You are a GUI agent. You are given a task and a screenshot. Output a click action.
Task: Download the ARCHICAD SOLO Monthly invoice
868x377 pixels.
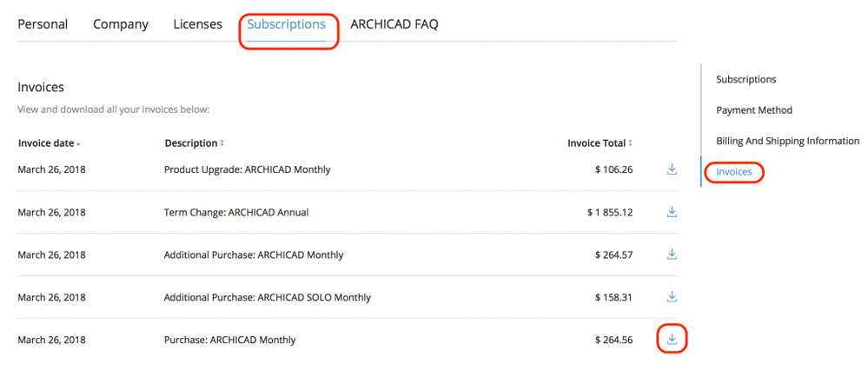672,297
